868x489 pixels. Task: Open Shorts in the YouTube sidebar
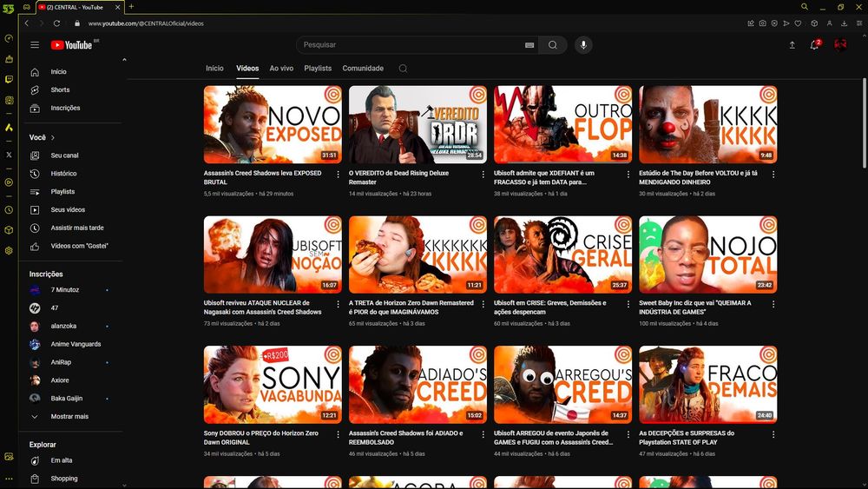[x=61, y=89]
